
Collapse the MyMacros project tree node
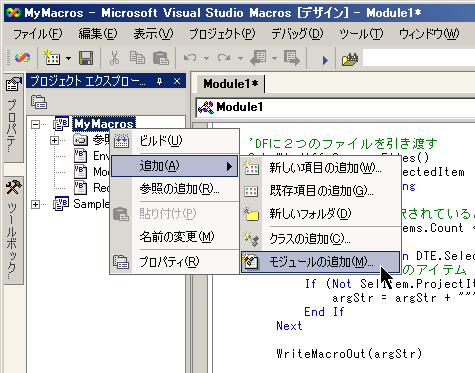[x=35, y=124]
